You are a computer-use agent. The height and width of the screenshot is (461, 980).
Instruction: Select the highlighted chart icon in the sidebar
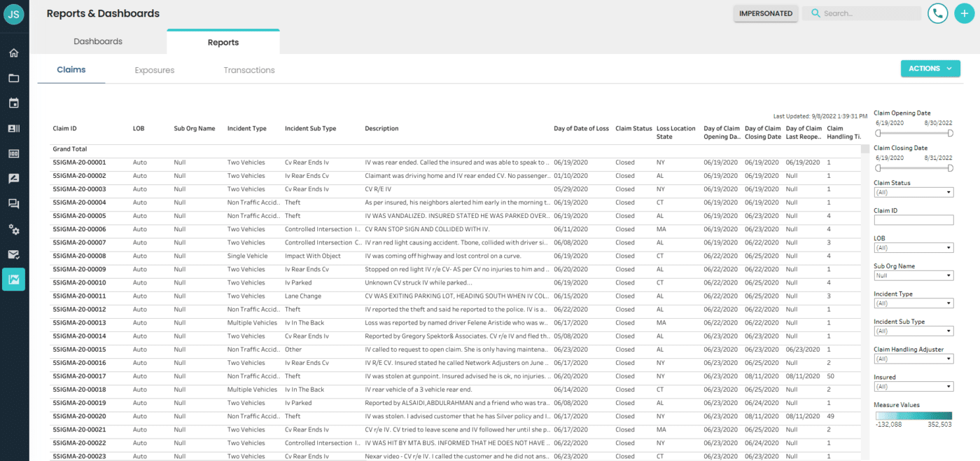click(x=14, y=279)
